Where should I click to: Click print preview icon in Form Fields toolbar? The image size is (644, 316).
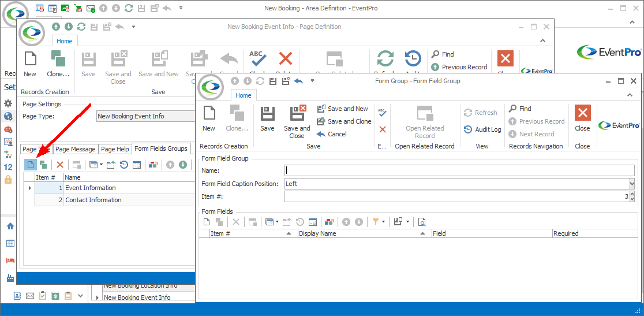click(422, 222)
